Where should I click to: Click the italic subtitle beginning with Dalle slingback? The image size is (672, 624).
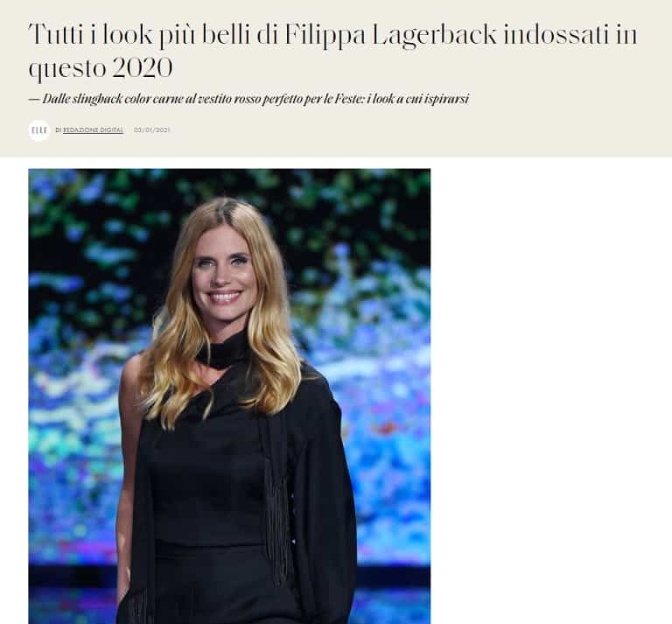click(x=248, y=99)
